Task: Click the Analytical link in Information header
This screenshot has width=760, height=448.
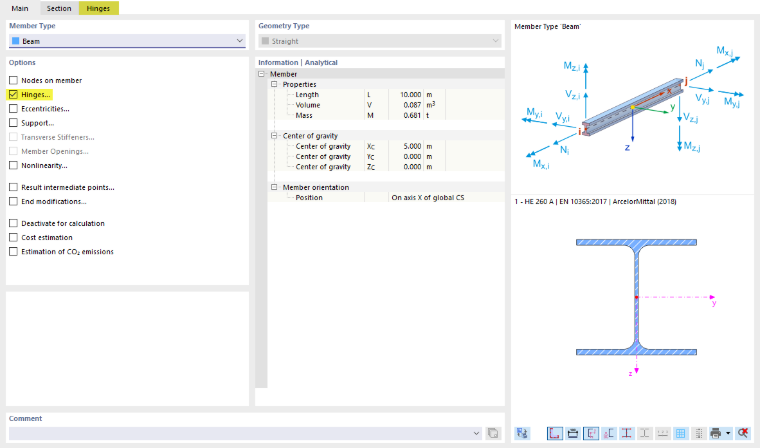Action: 321,63
